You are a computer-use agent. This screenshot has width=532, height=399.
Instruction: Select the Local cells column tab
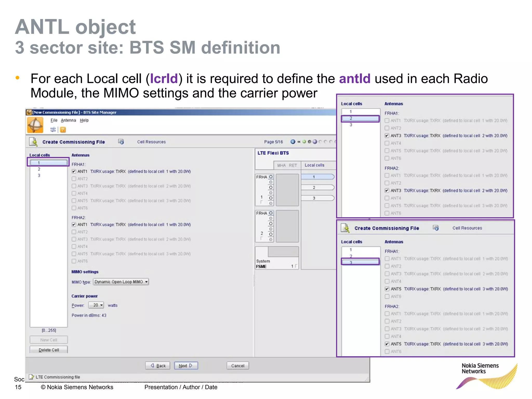[315, 165]
